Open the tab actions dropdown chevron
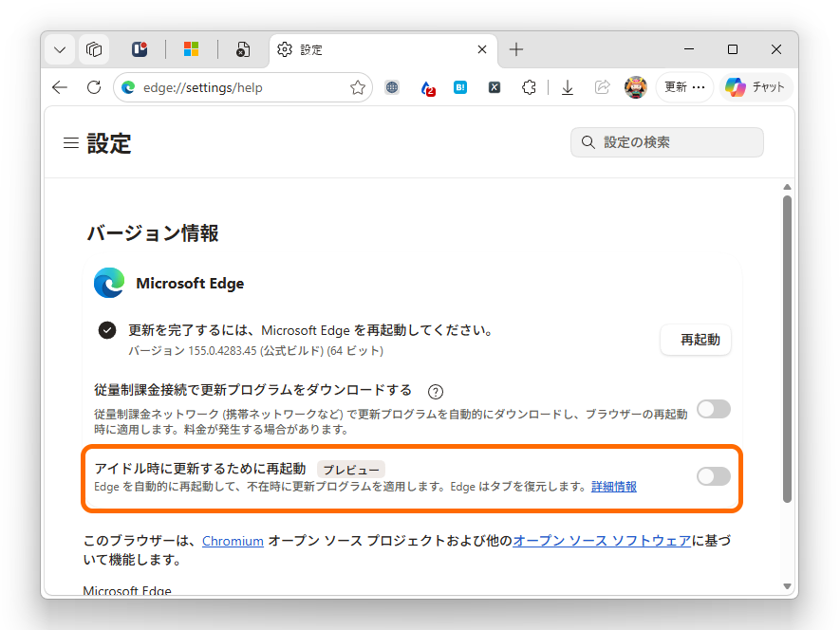 (x=60, y=50)
